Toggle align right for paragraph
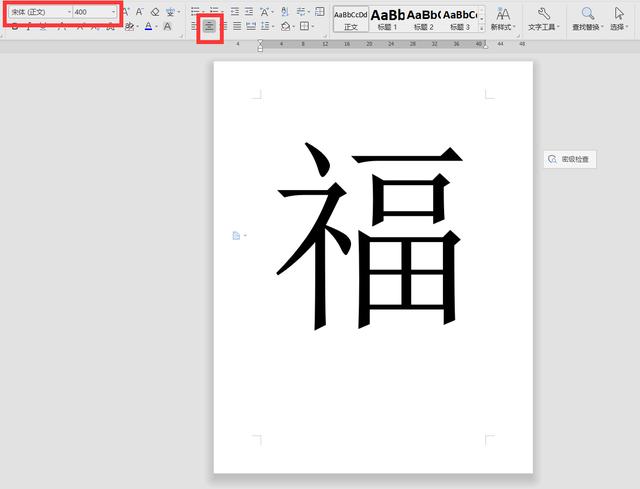 [223, 26]
